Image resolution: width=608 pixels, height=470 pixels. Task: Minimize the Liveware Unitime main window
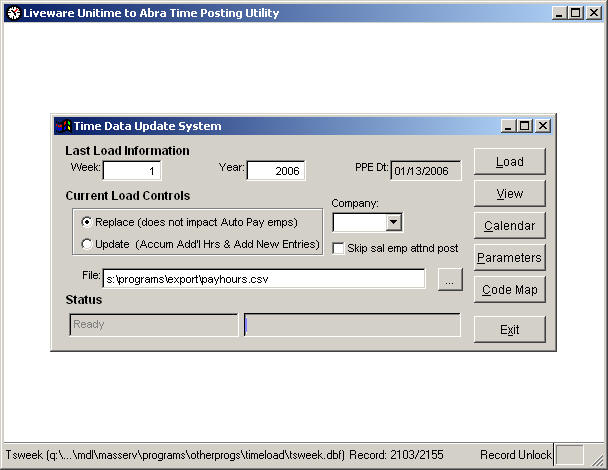point(559,13)
